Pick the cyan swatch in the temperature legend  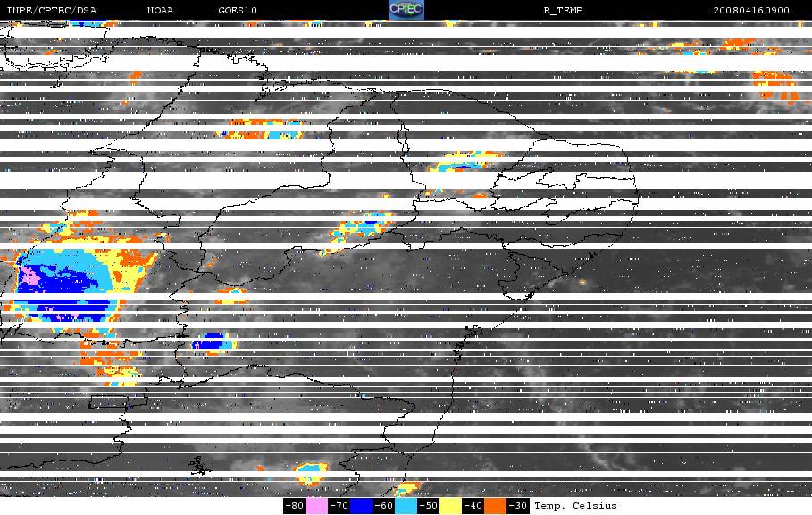(406, 506)
